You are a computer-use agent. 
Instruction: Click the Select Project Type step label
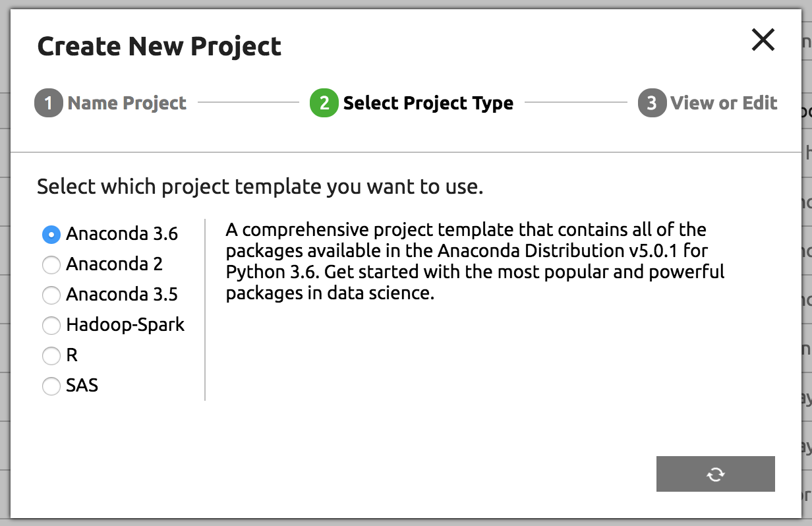coord(428,103)
